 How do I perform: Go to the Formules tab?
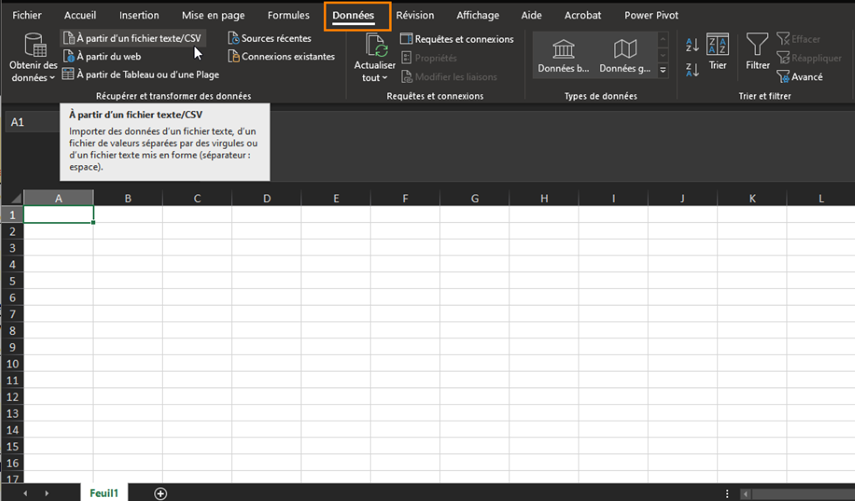(288, 15)
